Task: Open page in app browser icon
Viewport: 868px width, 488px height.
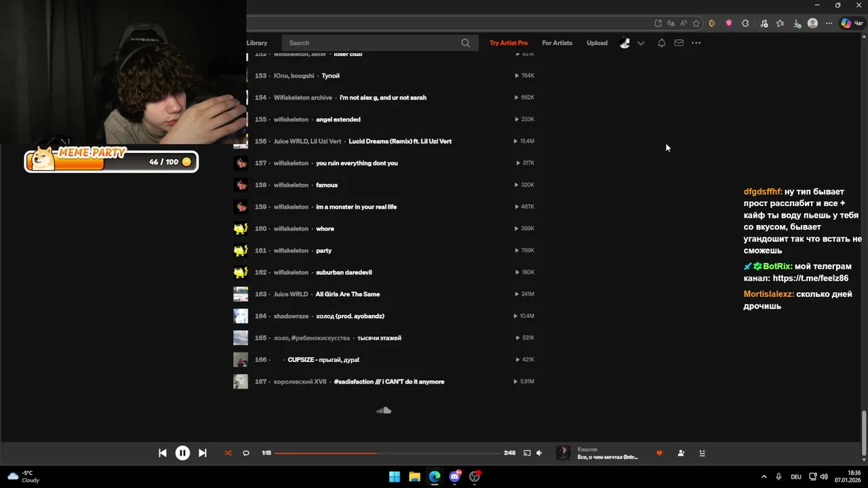Action: coord(658,23)
